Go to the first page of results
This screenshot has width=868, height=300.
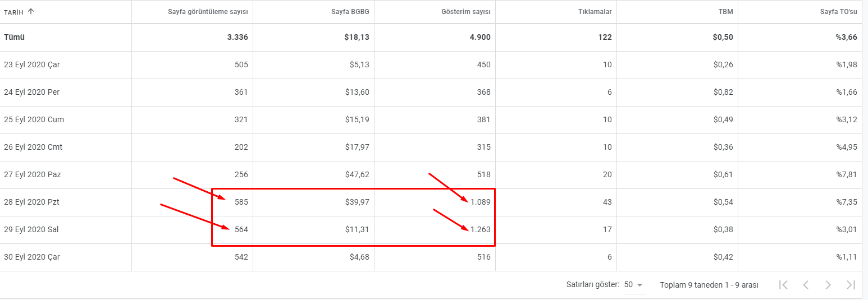click(783, 285)
